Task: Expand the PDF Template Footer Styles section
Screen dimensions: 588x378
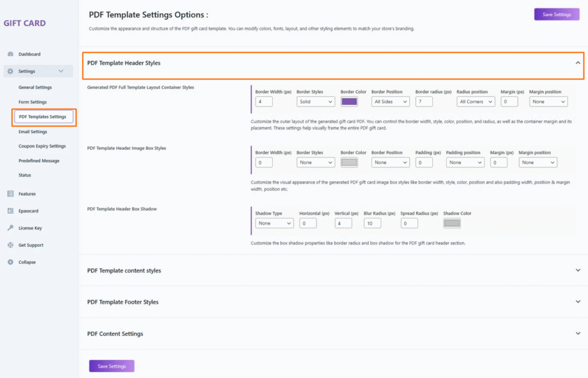Action: coord(578,302)
